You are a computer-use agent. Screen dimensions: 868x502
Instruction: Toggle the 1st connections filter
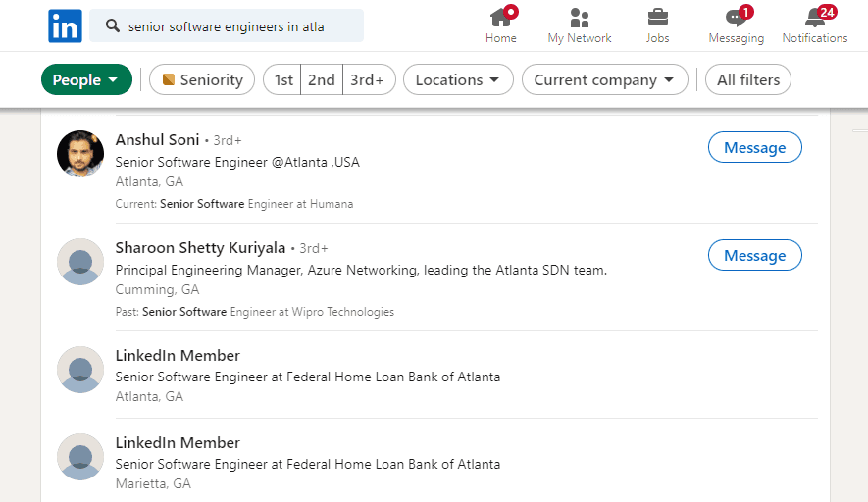tap(282, 79)
